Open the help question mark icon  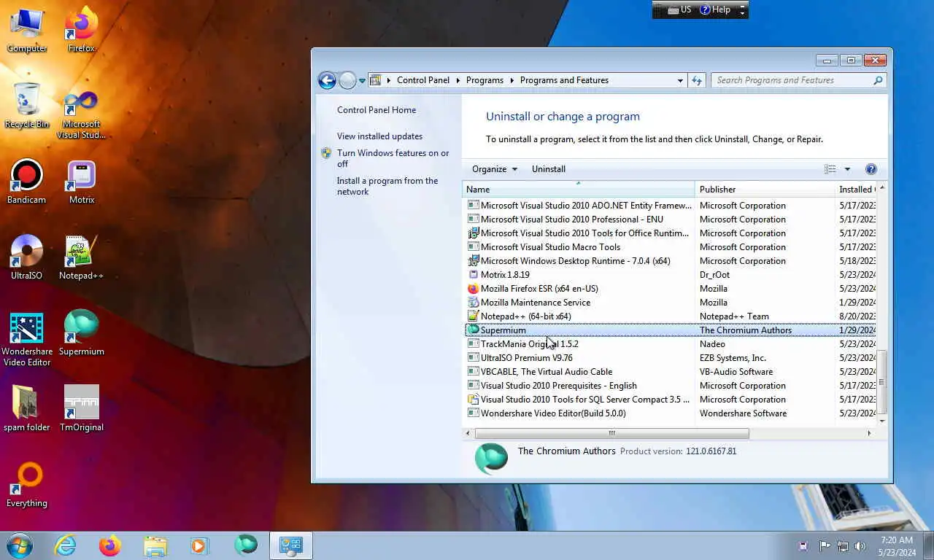[871, 169]
